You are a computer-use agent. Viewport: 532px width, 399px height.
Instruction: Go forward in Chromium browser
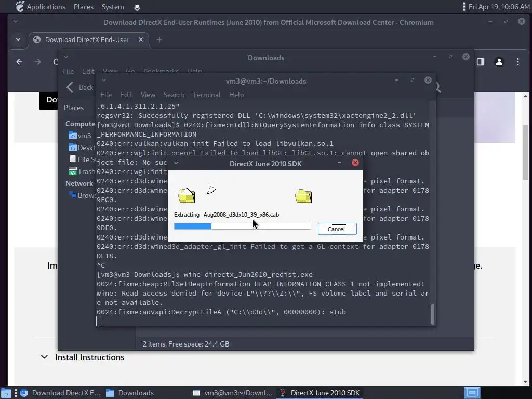(37, 62)
